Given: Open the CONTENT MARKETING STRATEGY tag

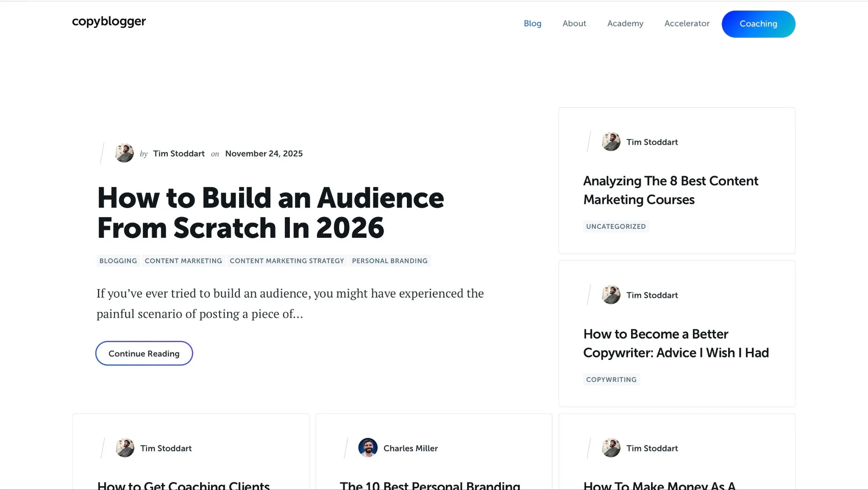Looking at the screenshot, I should click(x=287, y=261).
